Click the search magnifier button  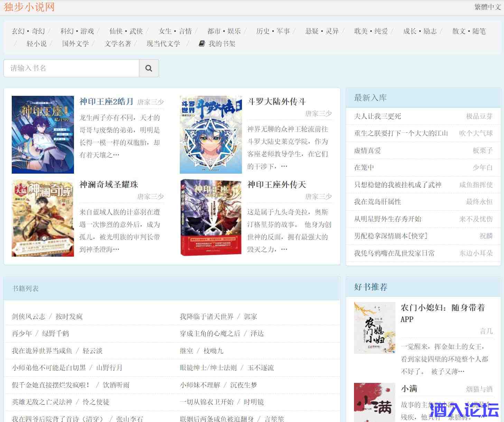coord(149,68)
